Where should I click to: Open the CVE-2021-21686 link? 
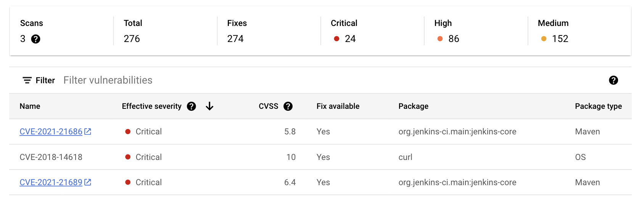[51, 132]
